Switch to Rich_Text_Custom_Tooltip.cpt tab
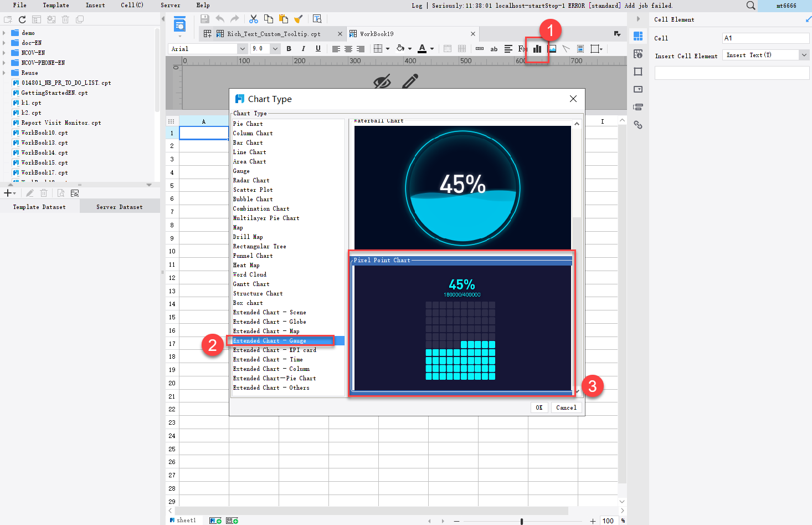The width and height of the screenshot is (812, 525). (274, 34)
